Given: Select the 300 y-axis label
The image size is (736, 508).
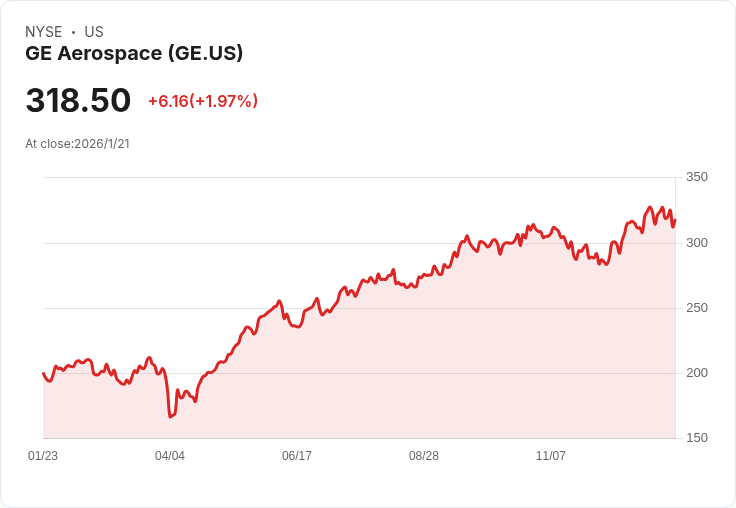Looking at the screenshot, I should (696, 243).
